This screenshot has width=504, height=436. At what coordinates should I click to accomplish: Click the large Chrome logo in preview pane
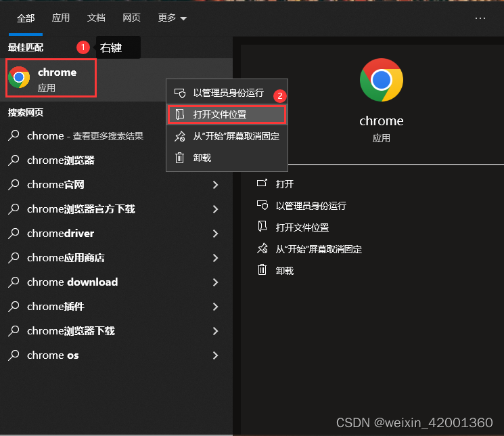tap(382, 80)
